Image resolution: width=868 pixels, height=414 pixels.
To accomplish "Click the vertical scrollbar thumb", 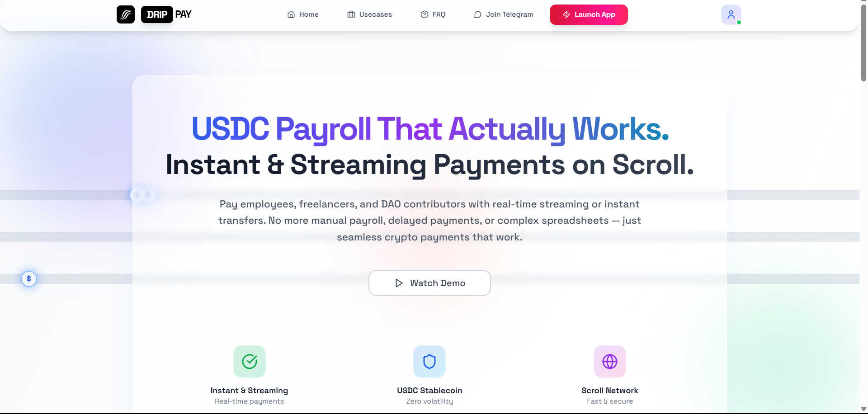I will pyautogui.click(x=863, y=43).
